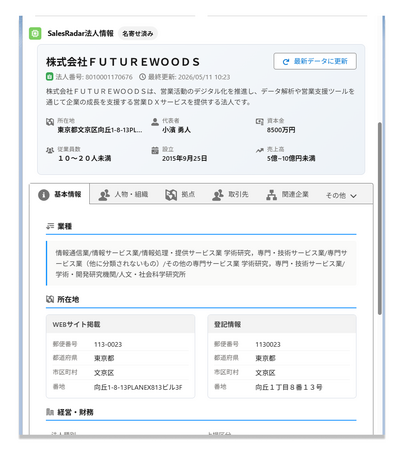
Task: Click the 従業員数 people icon
Action: coord(50,150)
